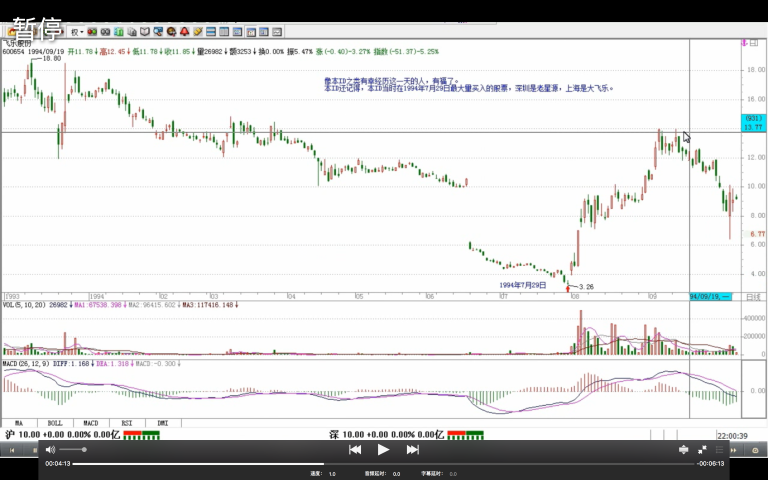Skip to the next video track
This screenshot has height=480, width=768.
click(x=412, y=450)
